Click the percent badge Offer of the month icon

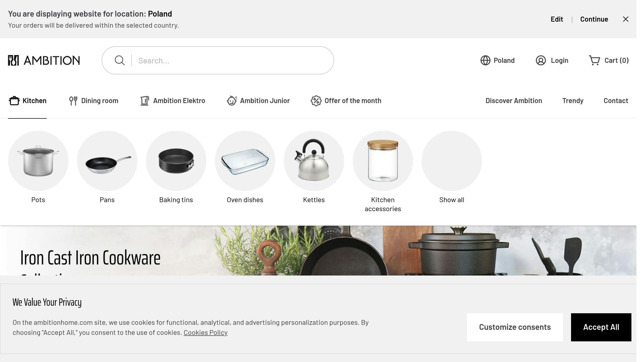[316, 101]
